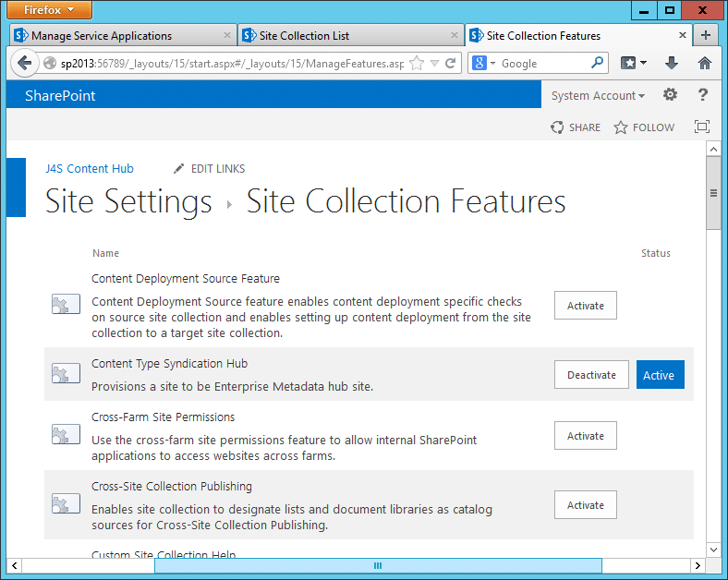Open the Site Collection Features page title

pyautogui.click(x=406, y=201)
